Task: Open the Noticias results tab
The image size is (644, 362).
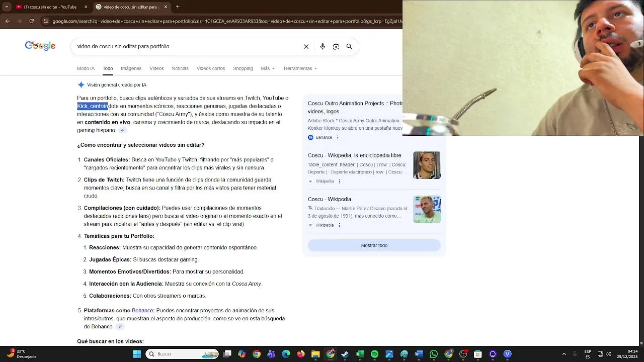Action: point(180,68)
